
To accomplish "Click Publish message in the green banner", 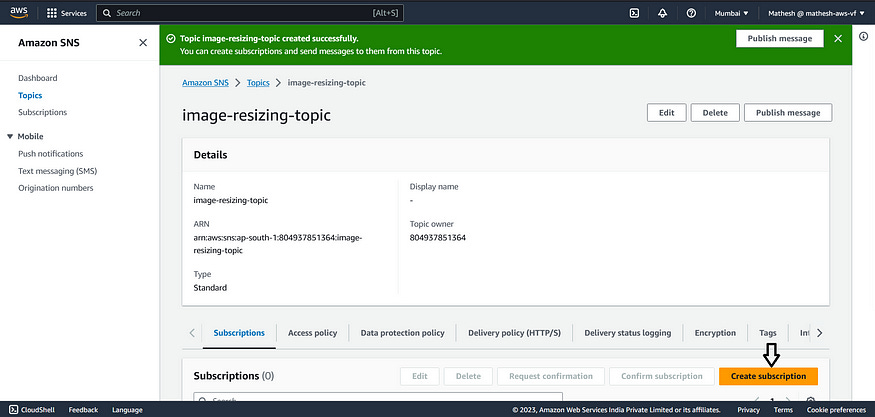I will [x=780, y=39].
